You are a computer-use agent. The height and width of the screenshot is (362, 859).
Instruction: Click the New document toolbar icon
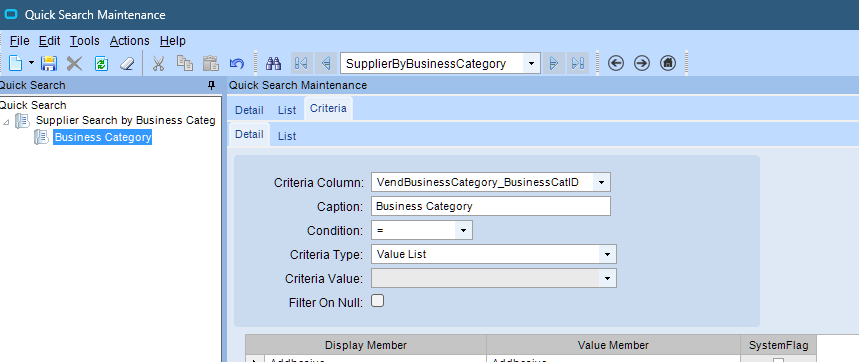click(15, 64)
